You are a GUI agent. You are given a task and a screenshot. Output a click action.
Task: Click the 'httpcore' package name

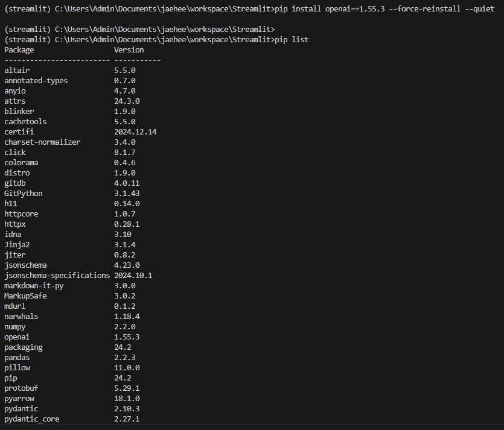21,214
